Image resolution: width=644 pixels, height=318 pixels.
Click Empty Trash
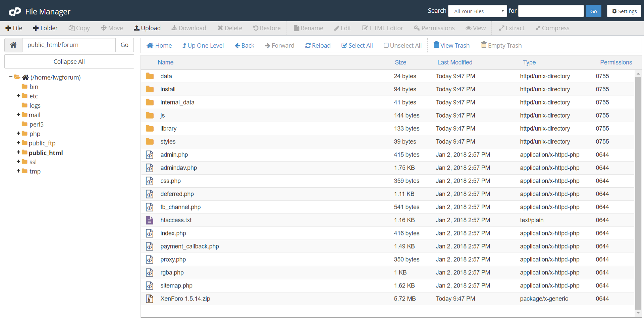(x=501, y=45)
